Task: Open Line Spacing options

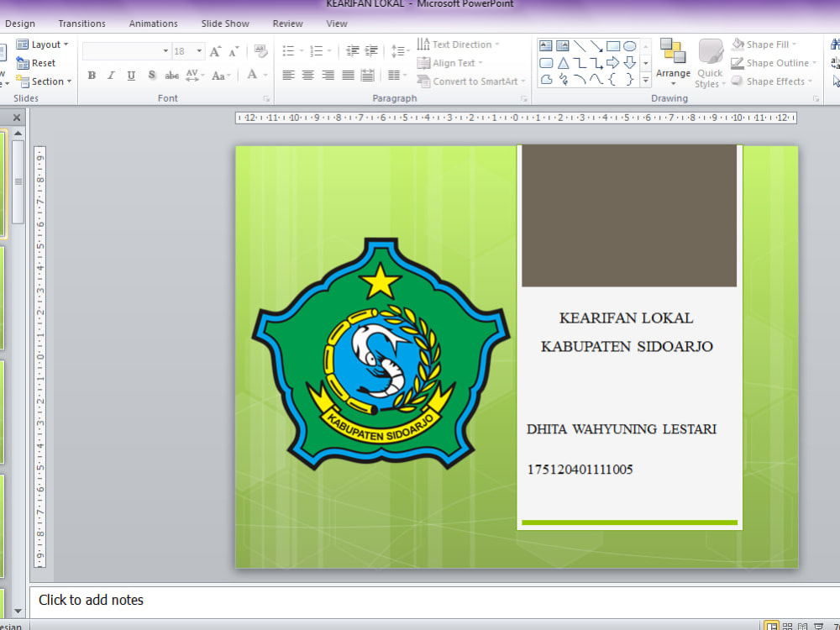Action: coord(400,51)
